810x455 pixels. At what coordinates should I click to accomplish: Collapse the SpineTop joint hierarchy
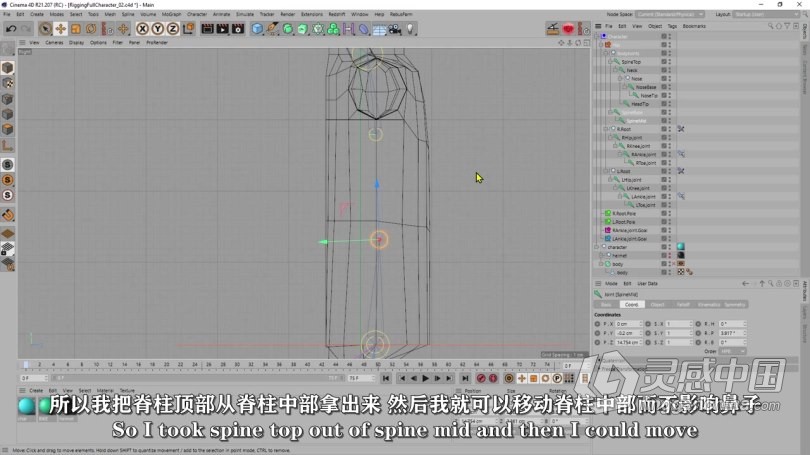[610, 62]
